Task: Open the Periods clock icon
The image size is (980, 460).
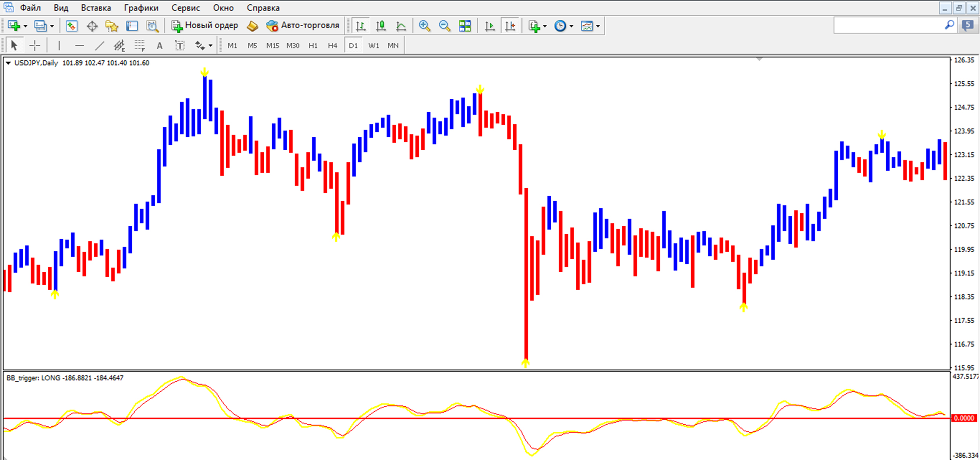Action: tap(560, 26)
